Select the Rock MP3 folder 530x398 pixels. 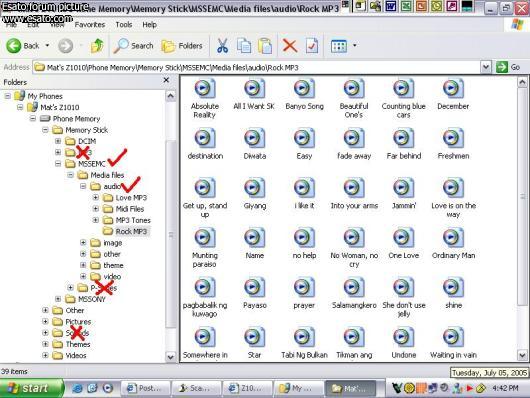click(131, 231)
